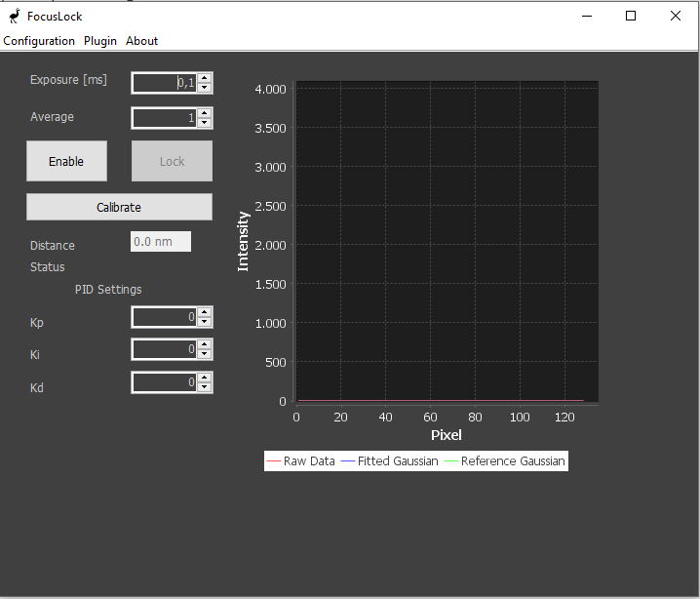Image resolution: width=700 pixels, height=599 pixels.
Task: Focus the Kp input field
Action: (x=165, y=317)
